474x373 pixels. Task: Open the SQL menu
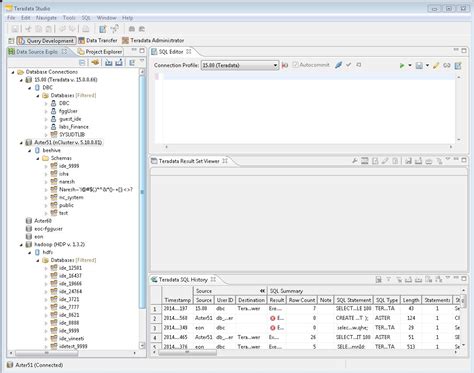tap(86, 18)
